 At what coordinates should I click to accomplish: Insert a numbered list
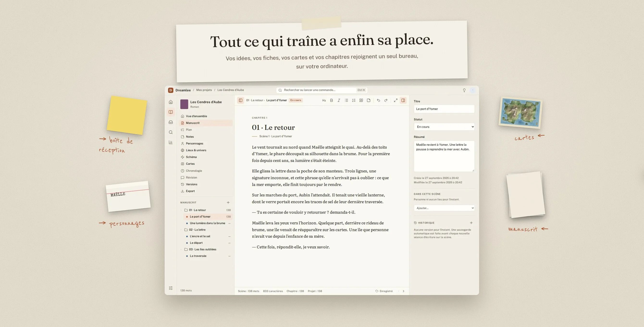coord(354,100)
